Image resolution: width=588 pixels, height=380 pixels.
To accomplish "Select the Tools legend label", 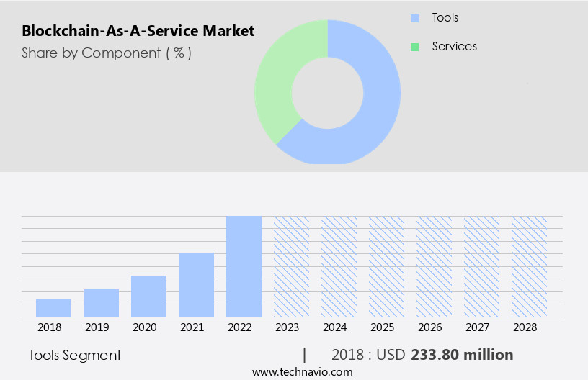I will point(445,18).
